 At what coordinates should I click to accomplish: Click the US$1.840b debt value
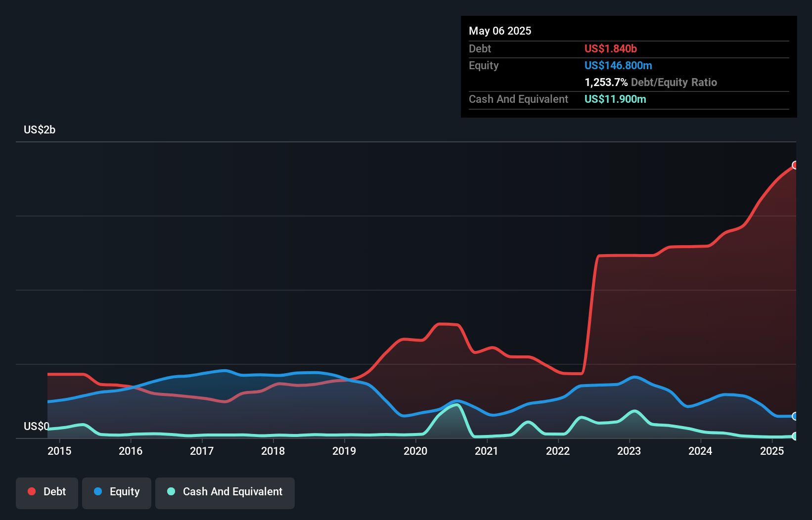611,48
